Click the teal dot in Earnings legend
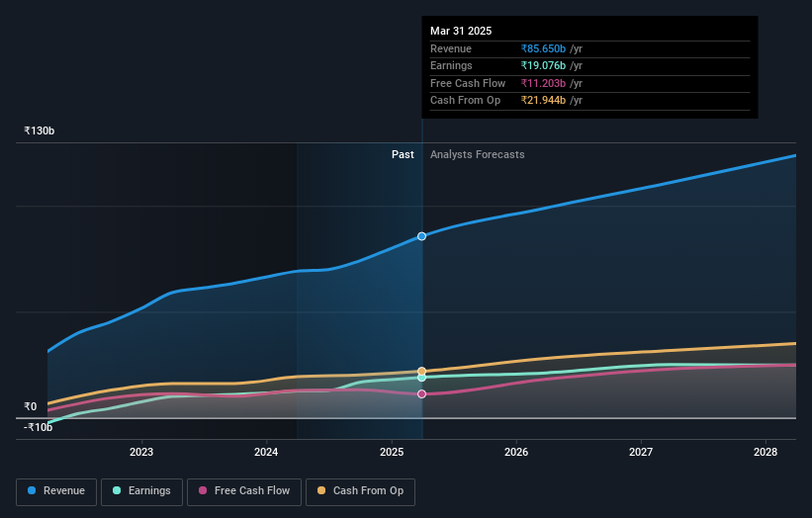Image resolution: width=812 pixels, height=518 pixels. [x=117, y=490]
